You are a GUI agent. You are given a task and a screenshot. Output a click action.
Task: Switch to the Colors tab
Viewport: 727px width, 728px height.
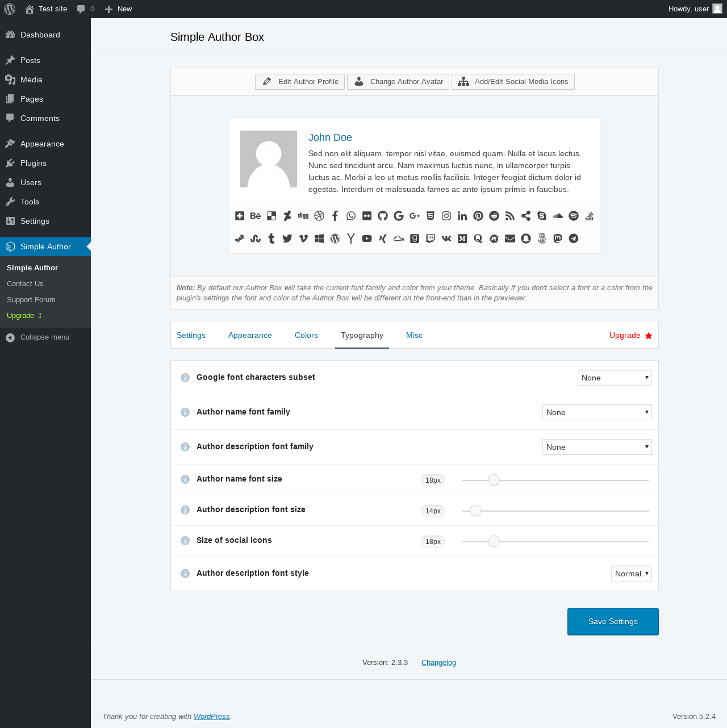[x=306, y=335]
